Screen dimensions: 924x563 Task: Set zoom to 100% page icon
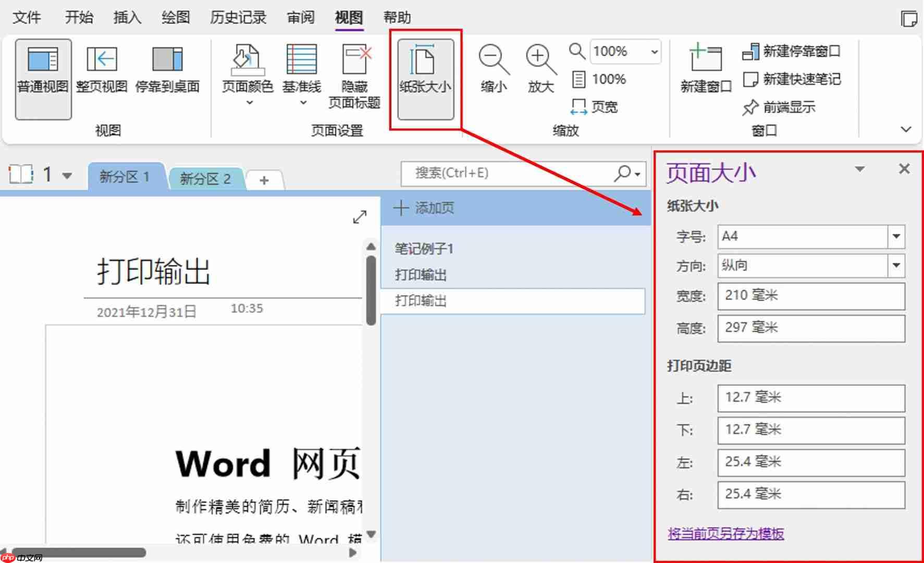click(x=599, y=79)
